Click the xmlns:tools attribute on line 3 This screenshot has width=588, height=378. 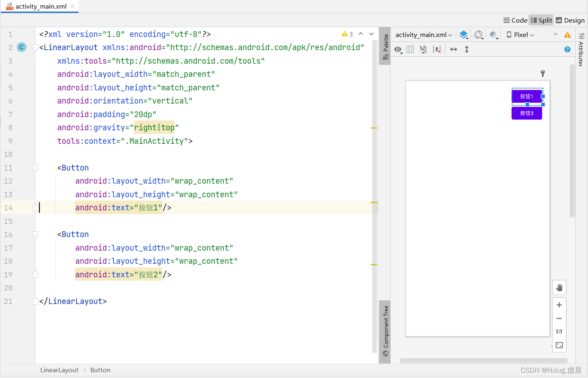161,61
